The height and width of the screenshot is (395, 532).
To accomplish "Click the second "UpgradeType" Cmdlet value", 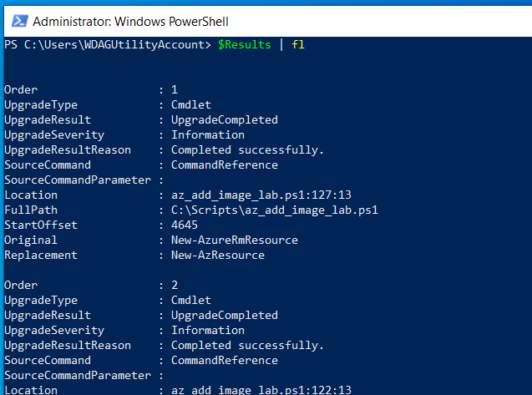I will [191, 300].
